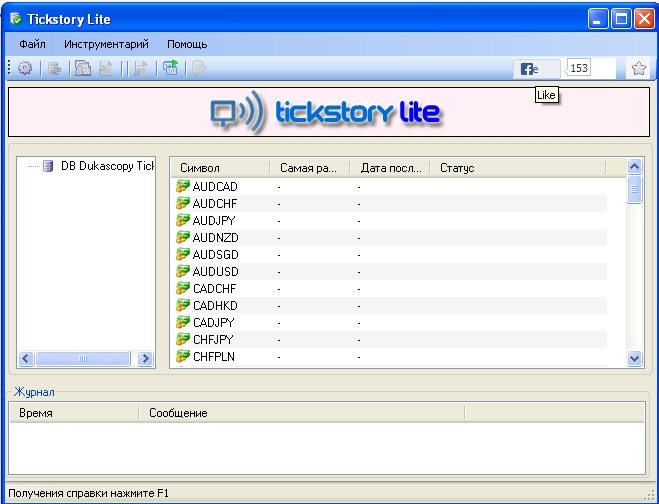Image resolution: width=659 pixels, height=504 pixels.
Task: Select the CADJPY symbol row text
Action: [x=214, y=323]
